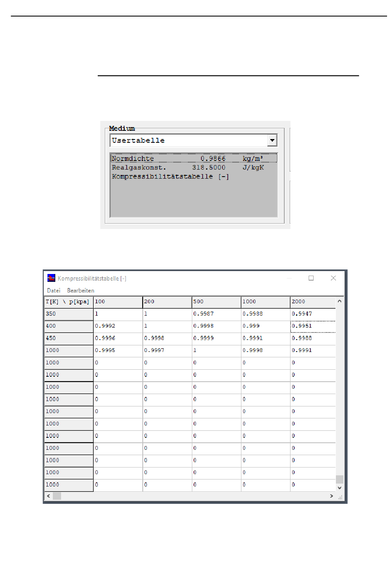Click cell 0.9988 in the 350 row
Screen dimensions: 392x588
tap(265, 314)
